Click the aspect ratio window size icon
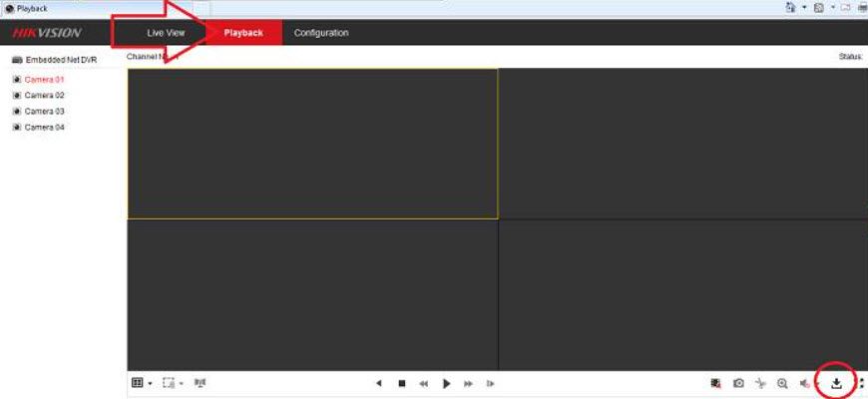Screen dimensions: 868x399 [x=169, y=383]
